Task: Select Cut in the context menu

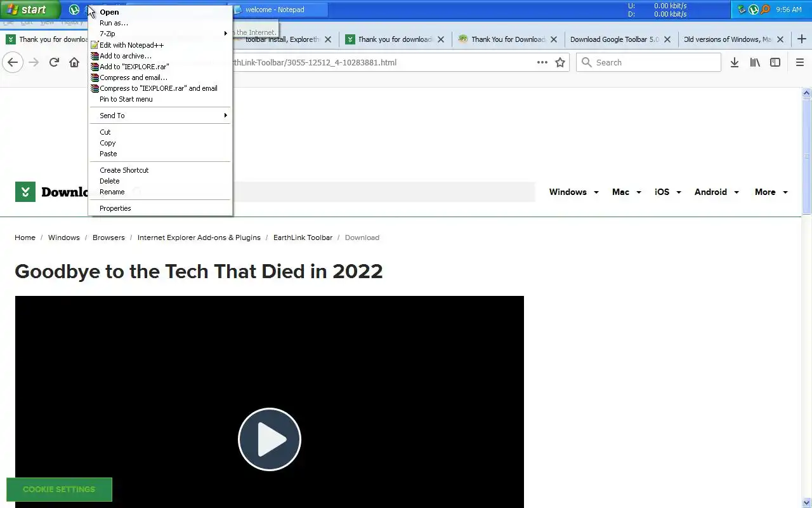Action: 160,132
